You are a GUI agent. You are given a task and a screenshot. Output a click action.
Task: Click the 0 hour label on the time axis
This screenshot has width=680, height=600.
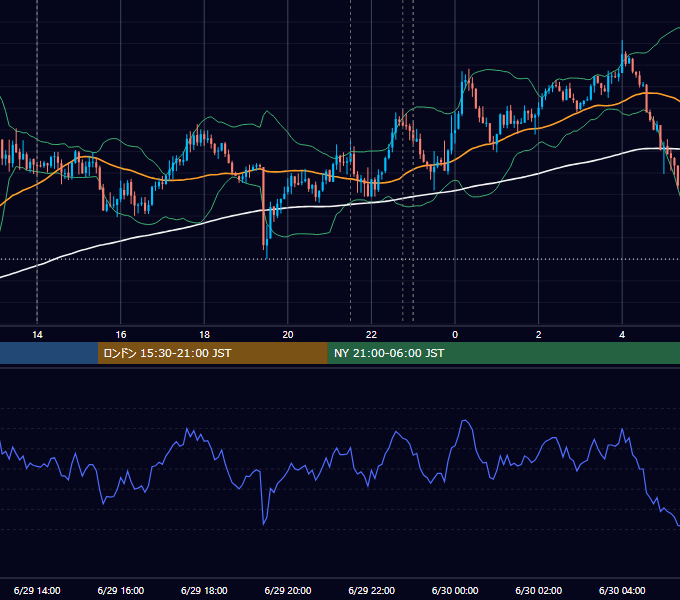tap(455, 335)
